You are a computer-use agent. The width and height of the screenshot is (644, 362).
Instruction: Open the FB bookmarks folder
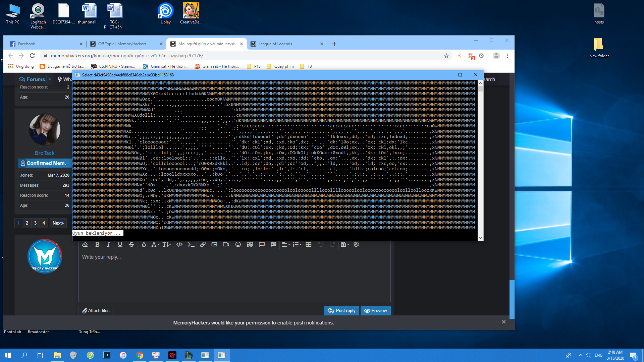point(306,66)
